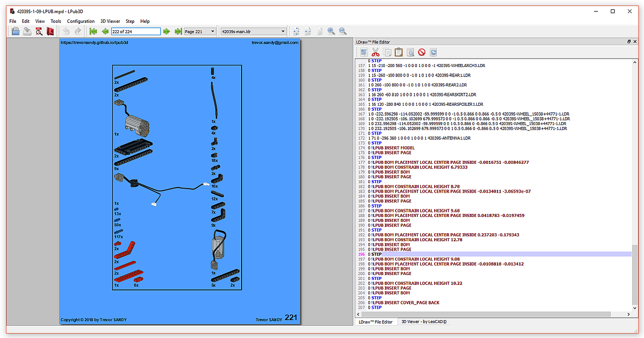The image size is (644, 338).
Task: Go to previous page with green arrow
Action: 105,31
